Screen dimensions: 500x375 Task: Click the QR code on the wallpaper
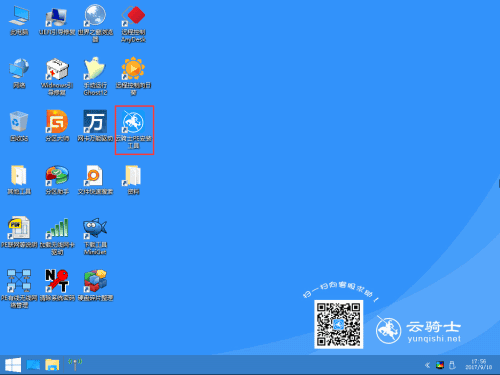coord(339,324)
